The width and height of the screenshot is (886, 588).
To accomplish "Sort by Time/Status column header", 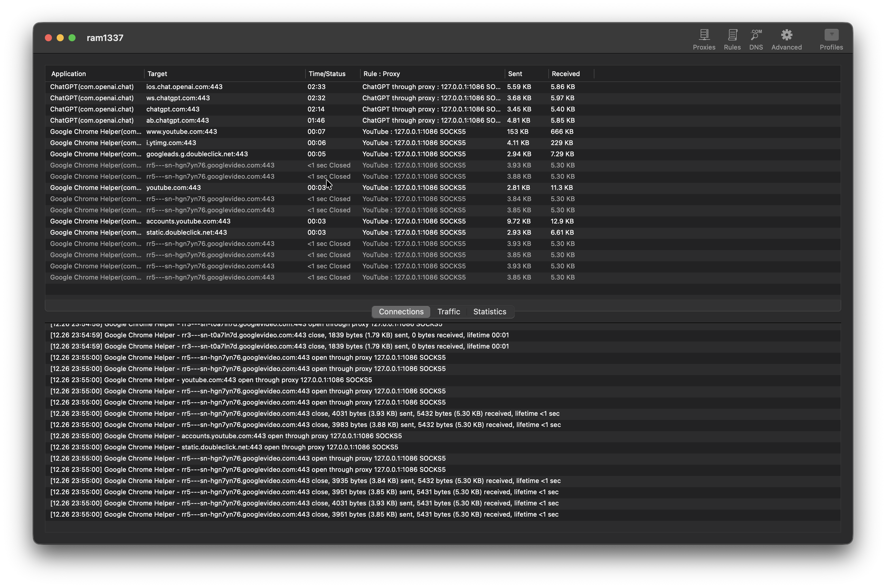I will [327, 74].
